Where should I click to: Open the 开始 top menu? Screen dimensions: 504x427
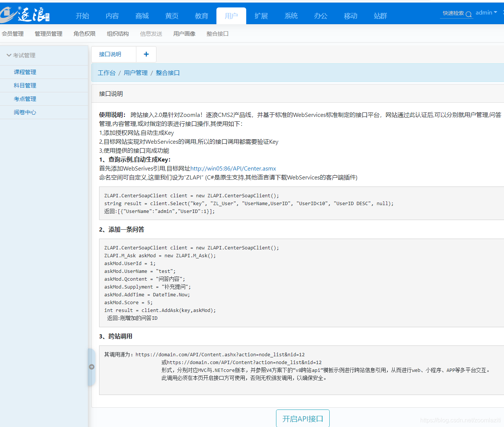(82, 16)
